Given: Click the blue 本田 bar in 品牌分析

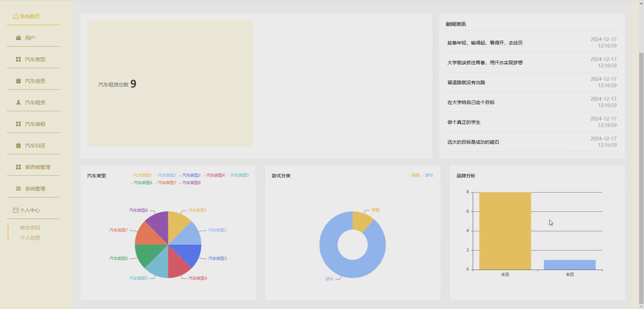Looking at the screenshot, I should click(570, 265).
